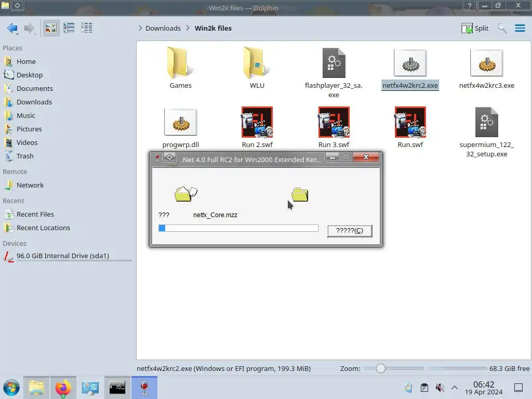Switch to Wine installer taskbar entry
The width and height of the screenshot is (532, 399).
click(144, 388)
